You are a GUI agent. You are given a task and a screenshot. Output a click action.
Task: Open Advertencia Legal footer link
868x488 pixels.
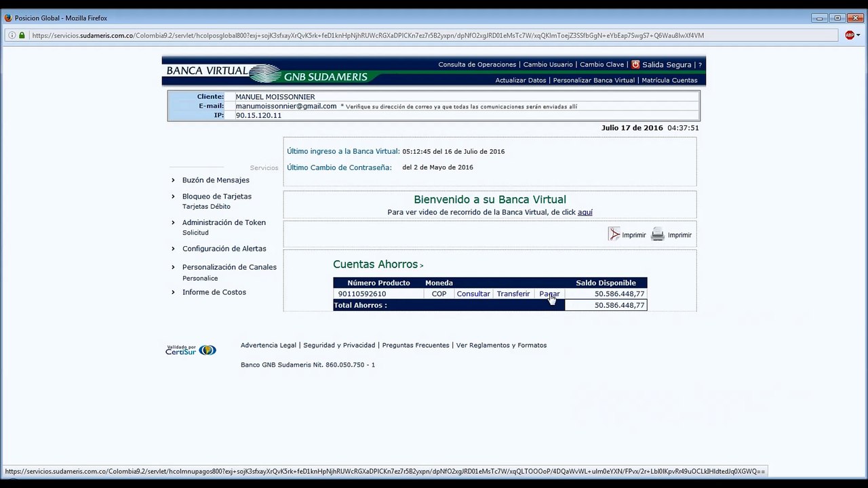pos(269,345)
